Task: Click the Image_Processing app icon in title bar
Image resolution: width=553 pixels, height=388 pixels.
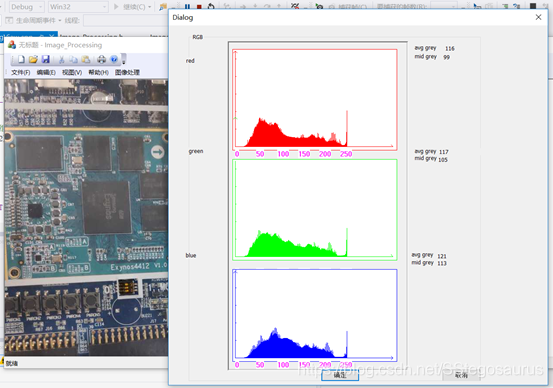Action: click(12, 45)
